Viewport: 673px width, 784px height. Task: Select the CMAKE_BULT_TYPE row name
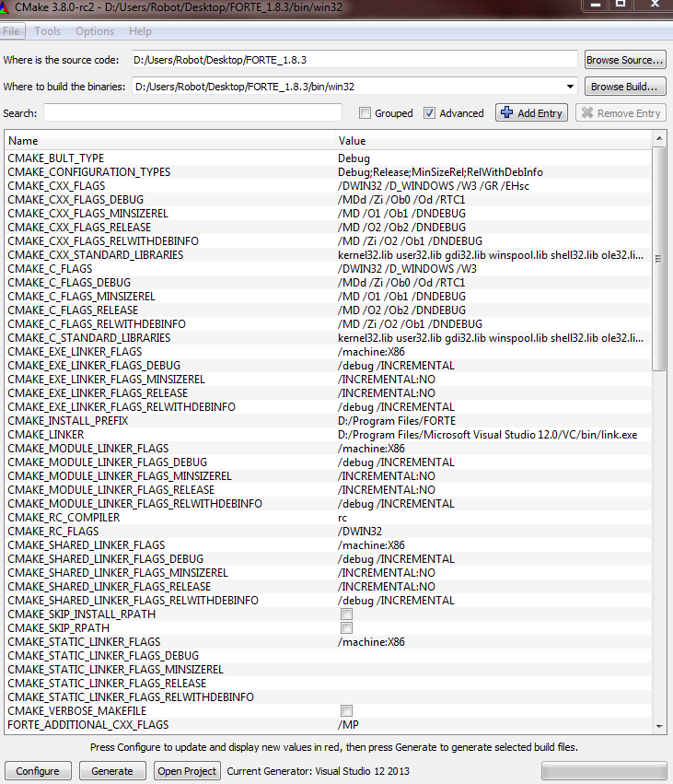[56, 158]
